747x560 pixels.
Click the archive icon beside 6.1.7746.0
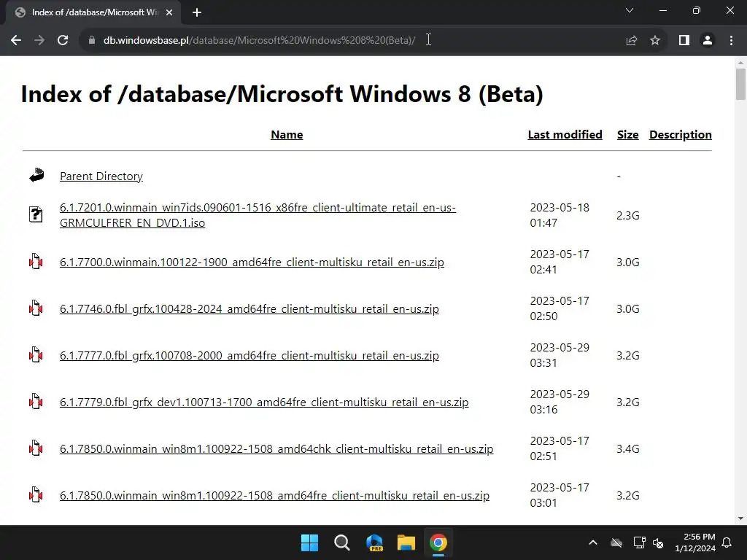36,308
